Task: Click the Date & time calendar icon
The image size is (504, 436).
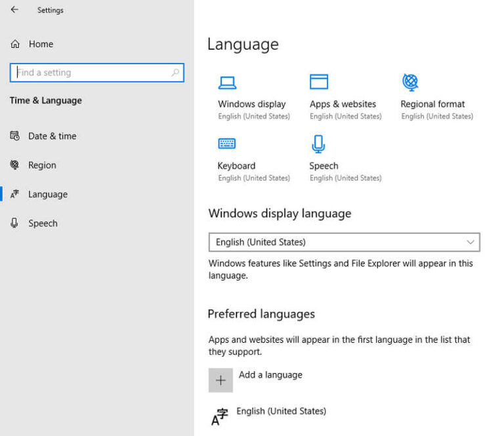Action: coord(15,136)
